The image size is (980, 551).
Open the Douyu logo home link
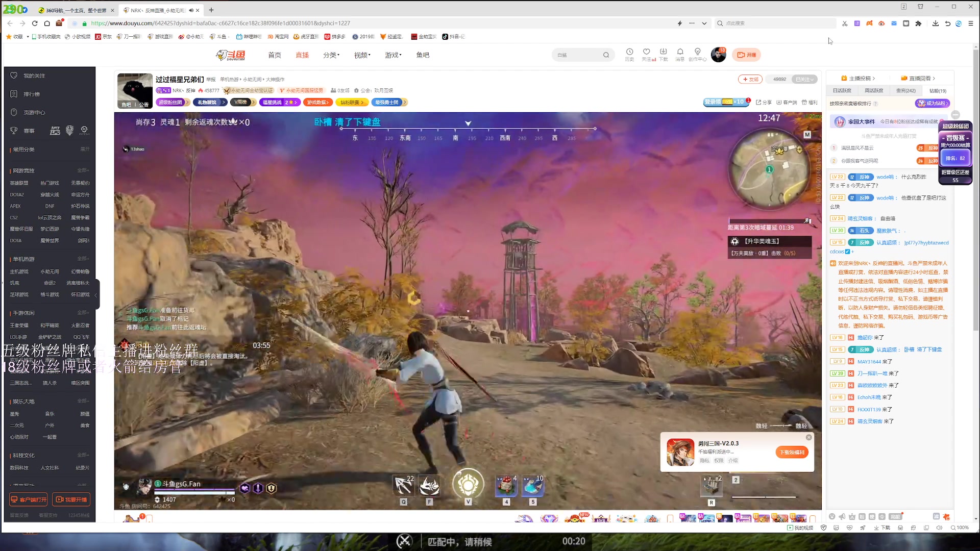coord(231,55)
